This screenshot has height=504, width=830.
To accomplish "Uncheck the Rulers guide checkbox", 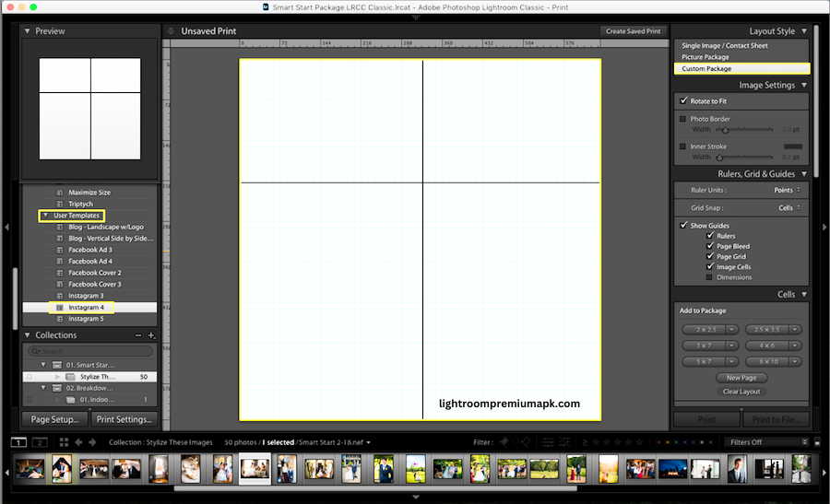I will (x=710, y=235).
